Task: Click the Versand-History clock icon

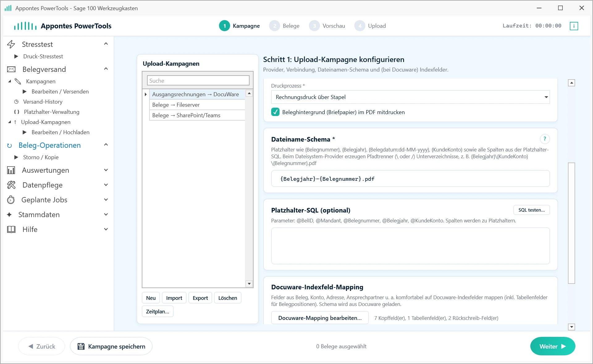Action: click(x=16, y=102)
